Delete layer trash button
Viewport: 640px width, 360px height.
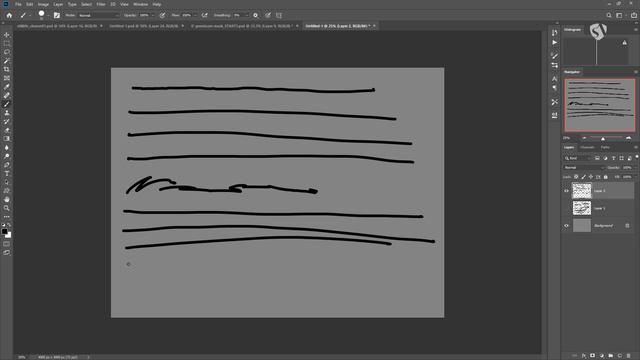point(629,356)
